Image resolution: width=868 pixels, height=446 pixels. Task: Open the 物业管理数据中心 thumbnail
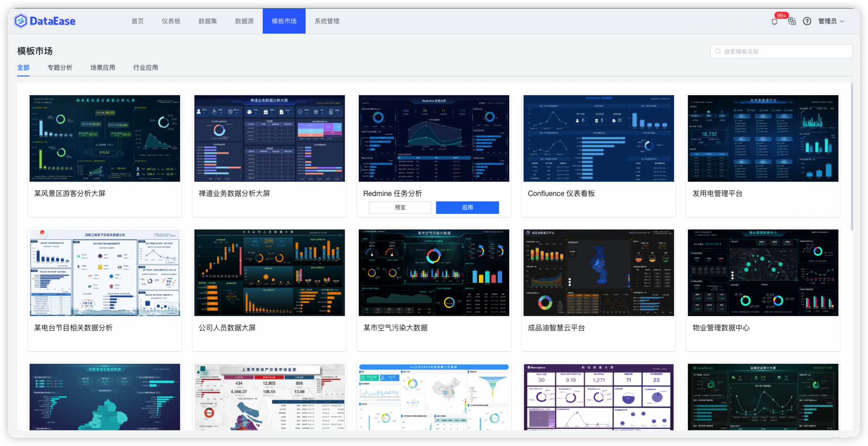[763, 272]
